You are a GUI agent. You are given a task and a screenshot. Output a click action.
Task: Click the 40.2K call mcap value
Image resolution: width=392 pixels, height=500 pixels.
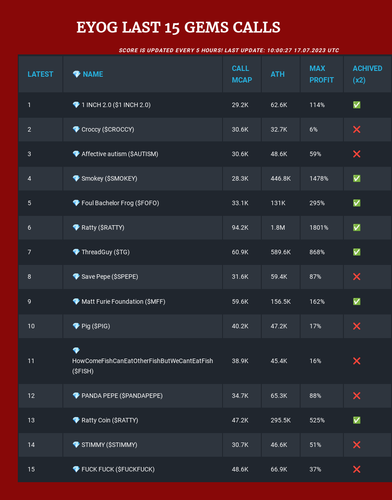tap(240, 326)
